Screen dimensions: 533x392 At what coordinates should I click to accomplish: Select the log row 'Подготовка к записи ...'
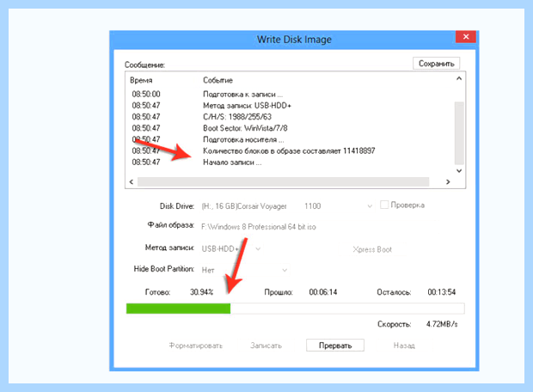tap(242, 95)
